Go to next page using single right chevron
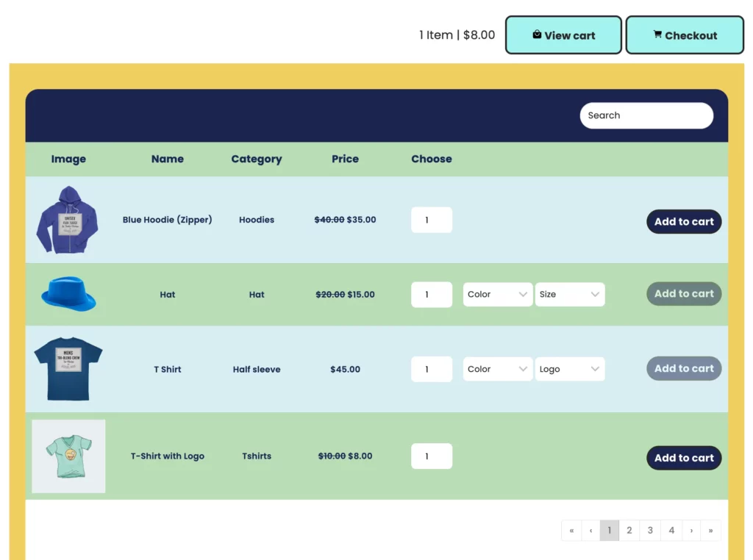 point(690,530)
